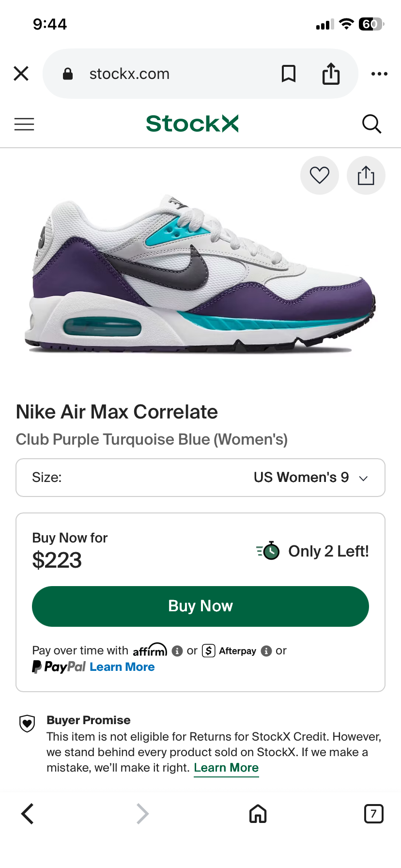
Task: Expand the Size selector dropdown
Action: click(200, 478)
